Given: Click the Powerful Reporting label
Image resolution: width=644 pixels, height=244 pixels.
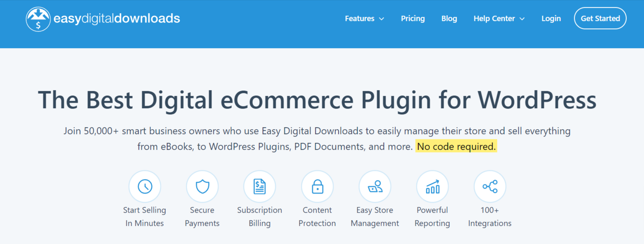Looking at the screenshot, I should click(432, 216).
